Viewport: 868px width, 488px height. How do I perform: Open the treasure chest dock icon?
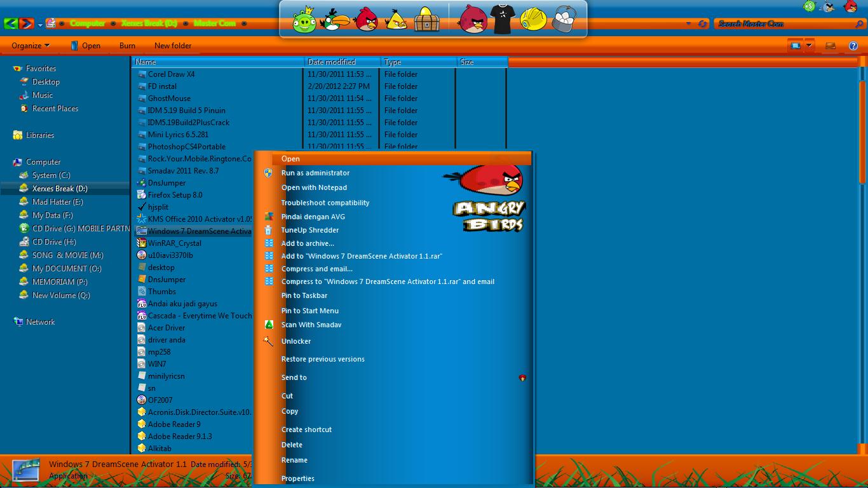click(x=426, y=20)
